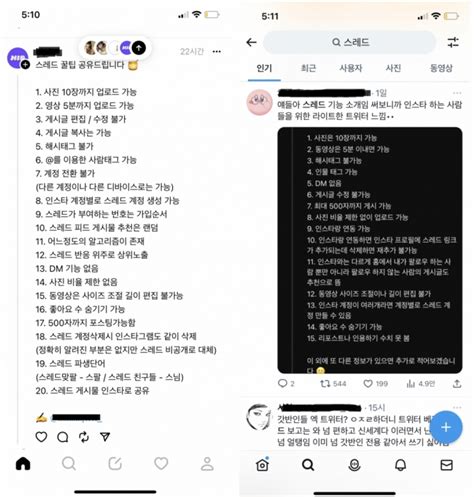Retweet the tweet showing 544 retweets

tap(333, 384)
